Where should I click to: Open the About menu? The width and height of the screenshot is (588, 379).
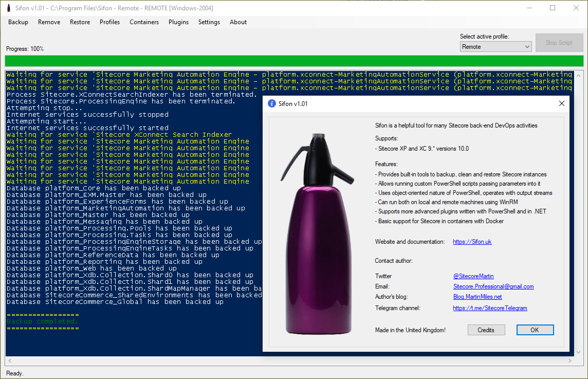(x=238, y=22)
